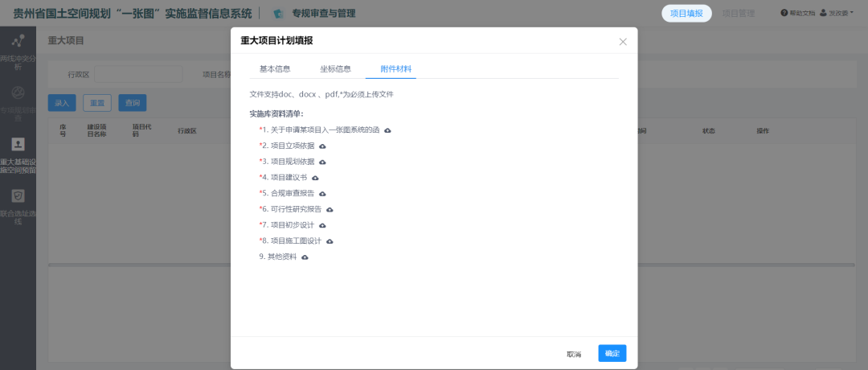The width and height of the screenshot is (868, 370).
Task: Click upload icon for 项目施工图设计
Action: (330, 241)
